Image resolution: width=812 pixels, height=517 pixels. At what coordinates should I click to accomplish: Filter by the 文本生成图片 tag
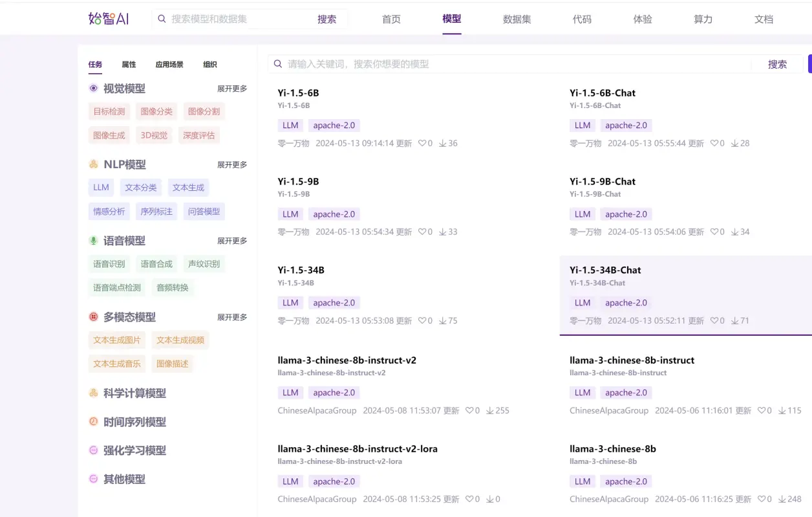117,340
